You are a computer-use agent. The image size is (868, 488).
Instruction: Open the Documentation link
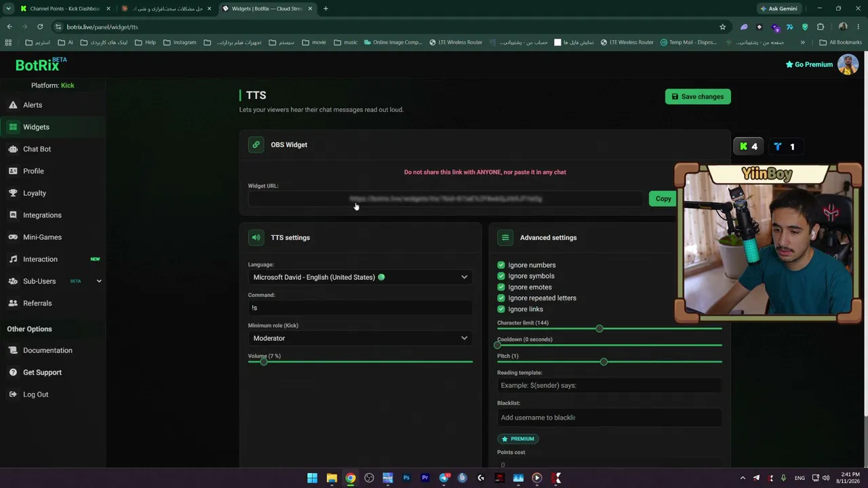point(47,350)
